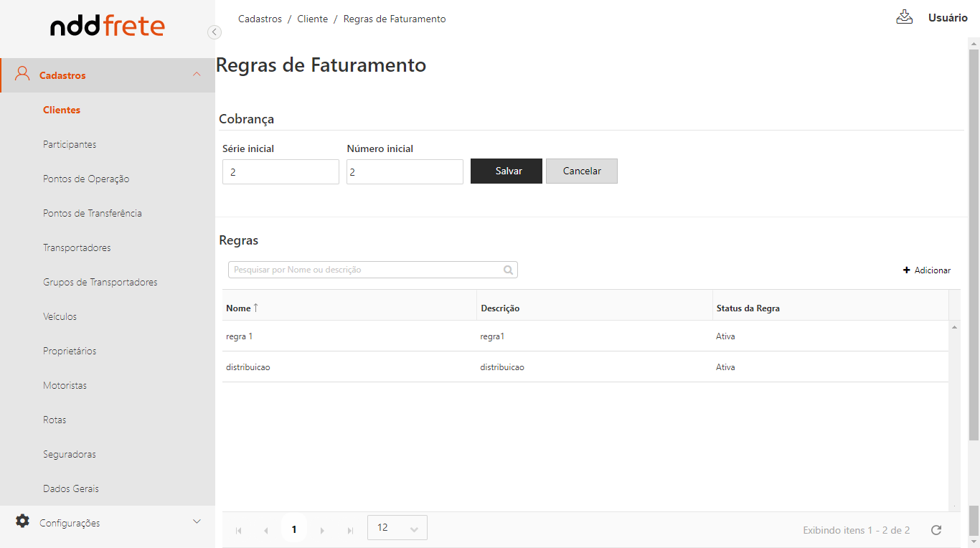This screenshot has height=548, width=980.
Task: Click the Cancelar button
Action: (581, 171)
